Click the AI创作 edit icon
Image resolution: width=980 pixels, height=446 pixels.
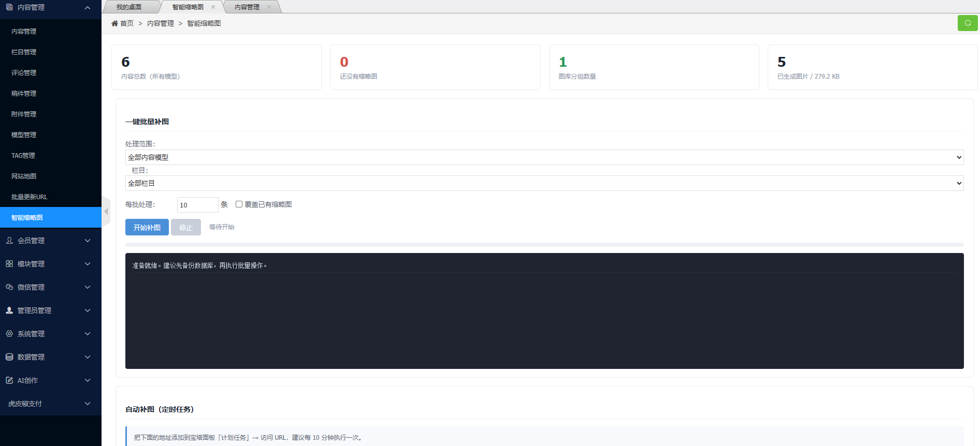tap(9, 380)
